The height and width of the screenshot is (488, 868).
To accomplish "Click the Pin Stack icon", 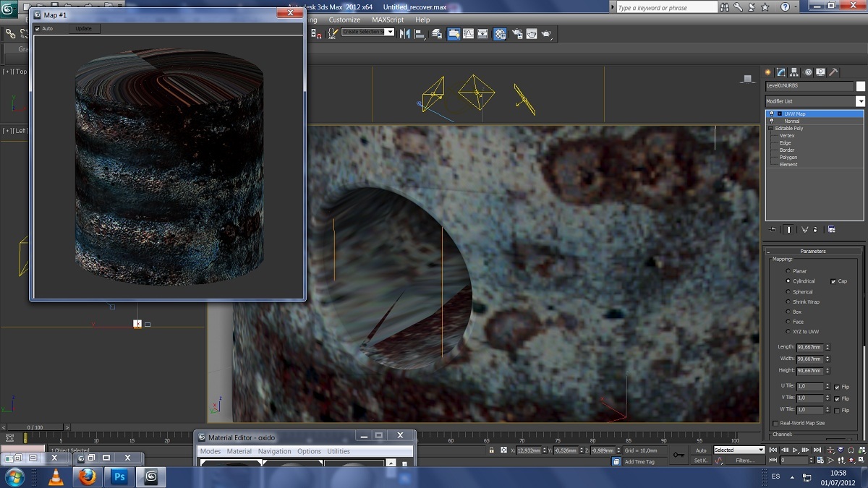I will point(773,229).
